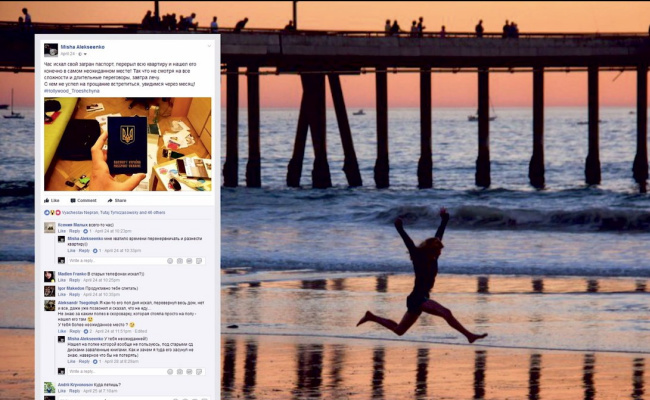Screen dimensions: 650x400
Task: Click Ксения Малых's comment avatar
Action: click(49, 228)
